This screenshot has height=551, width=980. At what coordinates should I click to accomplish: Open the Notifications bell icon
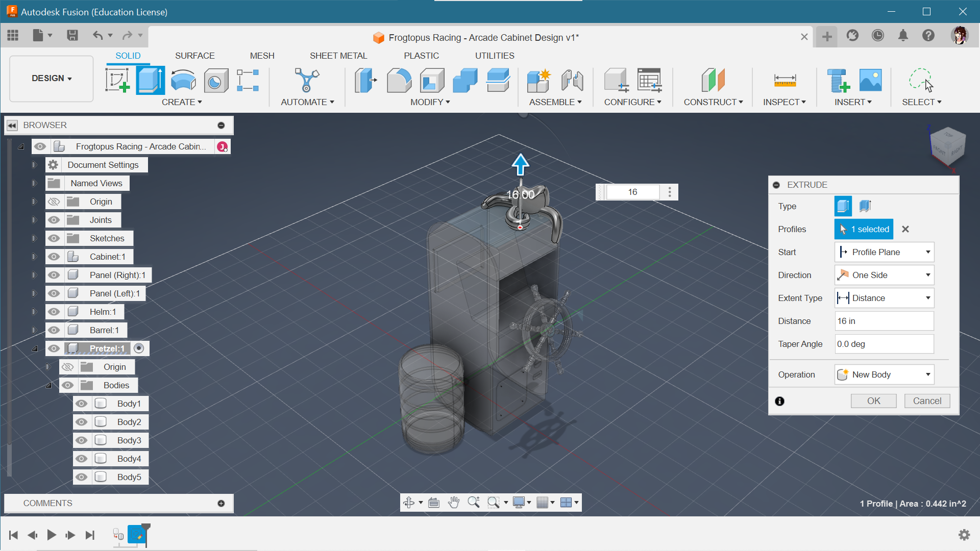point(903,35)
